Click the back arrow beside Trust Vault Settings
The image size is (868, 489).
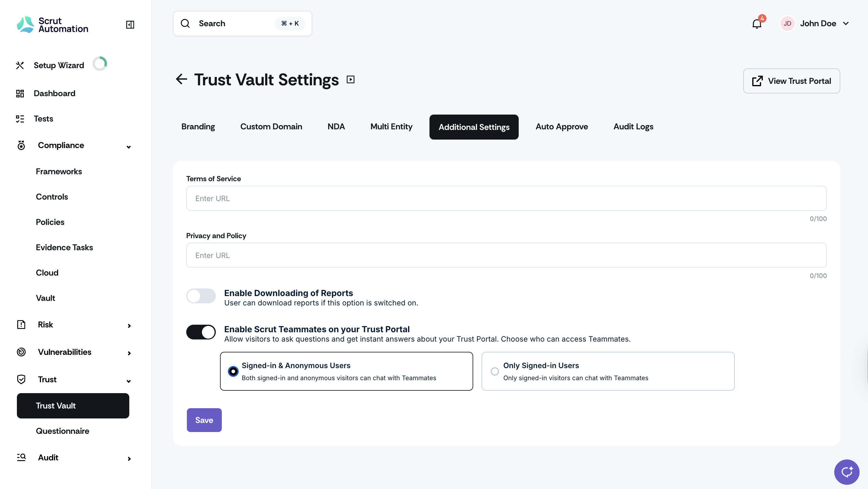pyautogui.click(x=181, y=79)
